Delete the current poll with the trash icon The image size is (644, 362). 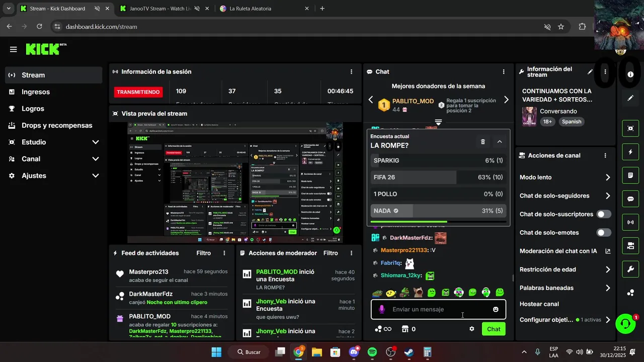pyautogui.click(x=483, y=142)
